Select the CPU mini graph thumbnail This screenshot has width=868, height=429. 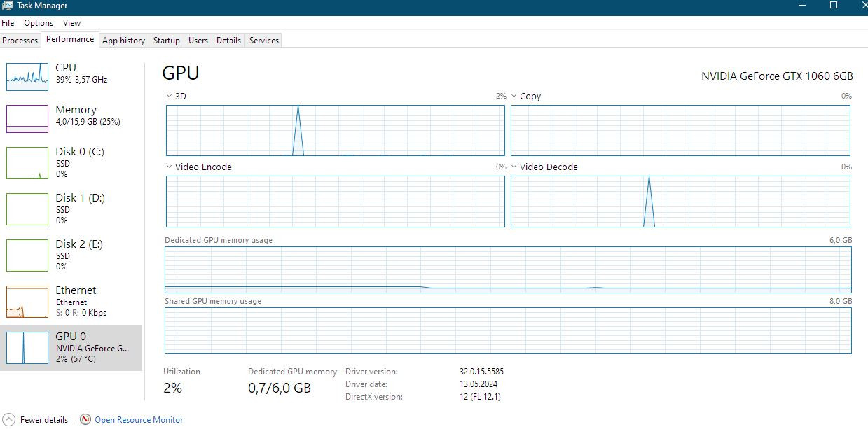(x=27, y=77)
